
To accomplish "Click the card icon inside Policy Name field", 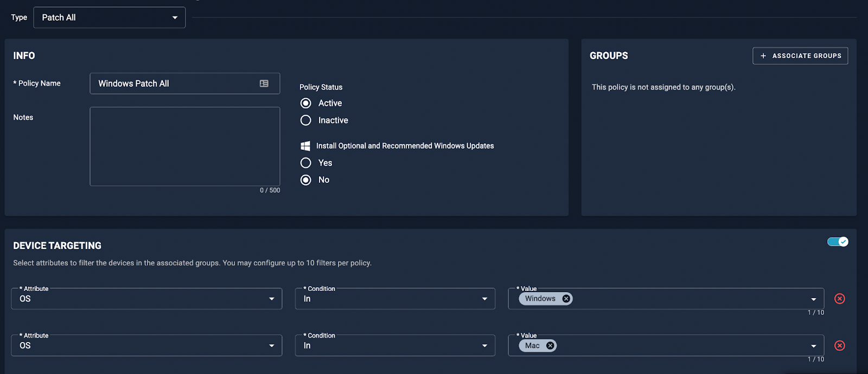I will tap(264, 84).
